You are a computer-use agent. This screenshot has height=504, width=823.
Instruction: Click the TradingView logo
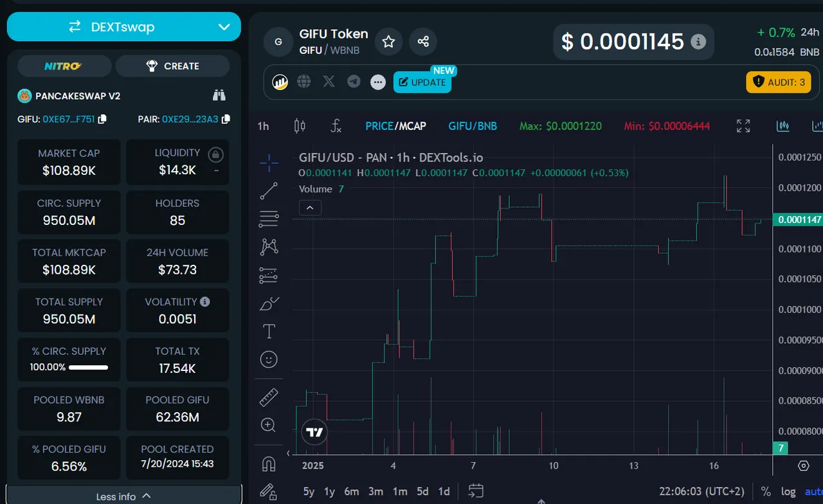[x=314, y=432]
